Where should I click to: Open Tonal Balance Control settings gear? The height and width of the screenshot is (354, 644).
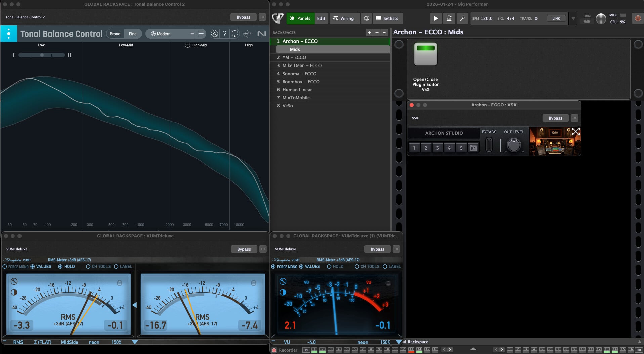click(x=214, y=34)
